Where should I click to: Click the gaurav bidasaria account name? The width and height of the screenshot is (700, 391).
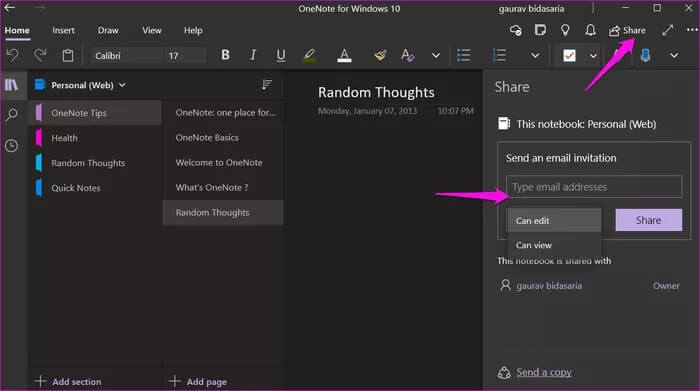point(531,8)
